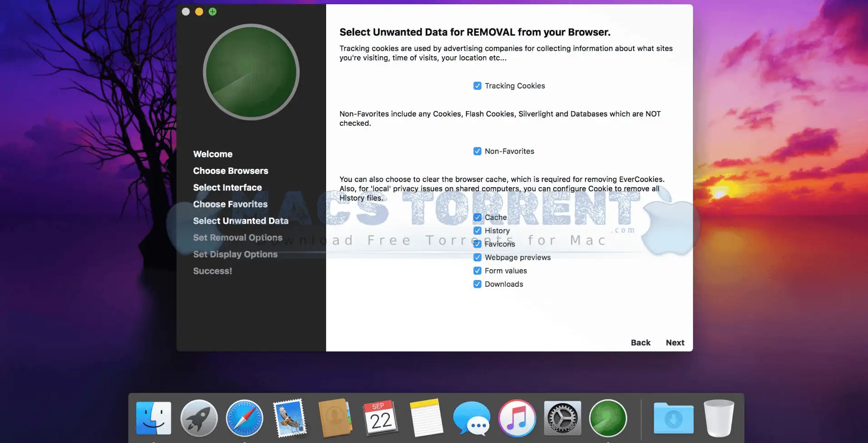The width and height of the screenshot is (868, 443).
Task: Open Choose Favorites step
Action: pyautogui.click(x=230, y=204)
